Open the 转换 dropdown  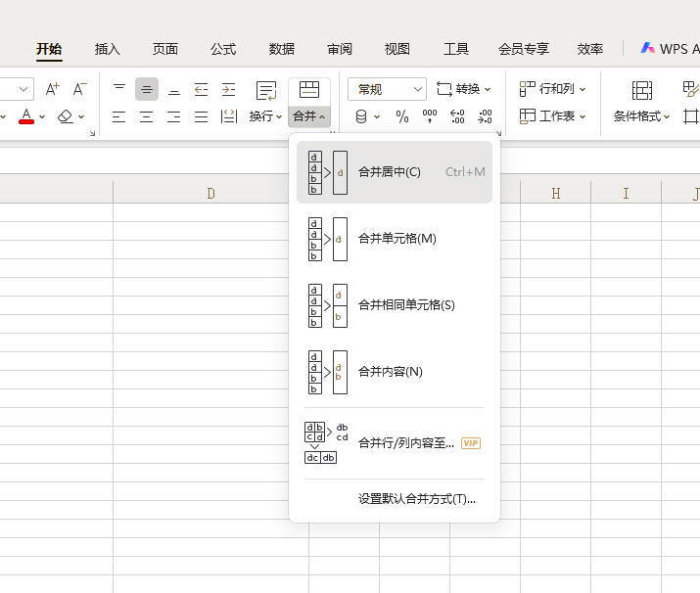(x=463, y=89)
